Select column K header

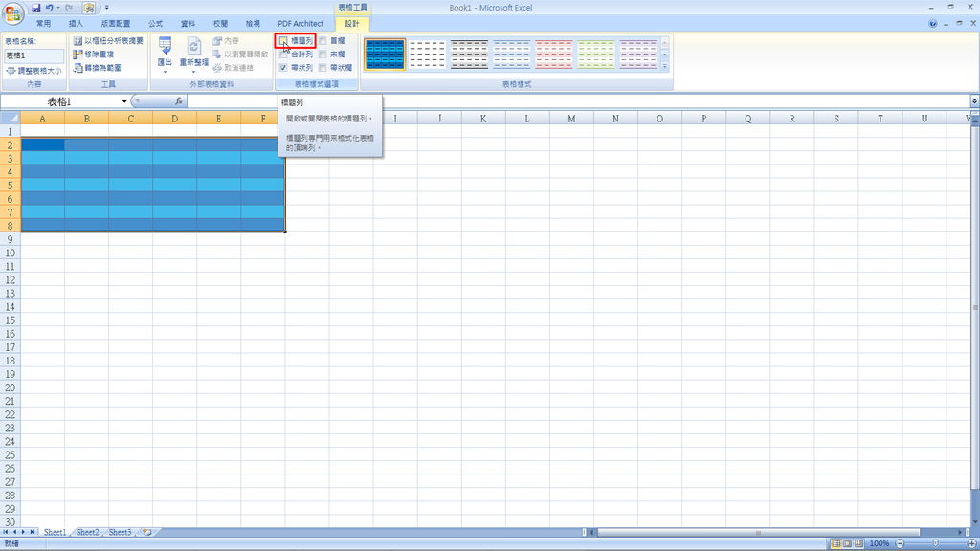click(483, 118)
